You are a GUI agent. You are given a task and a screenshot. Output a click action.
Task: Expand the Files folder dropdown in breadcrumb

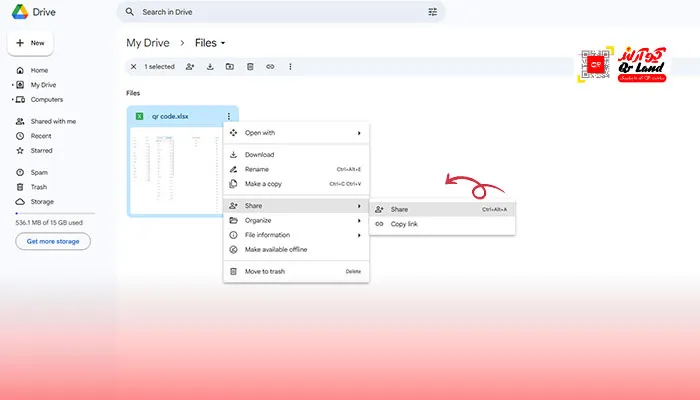pyautogui.click(x=223, y=43)
